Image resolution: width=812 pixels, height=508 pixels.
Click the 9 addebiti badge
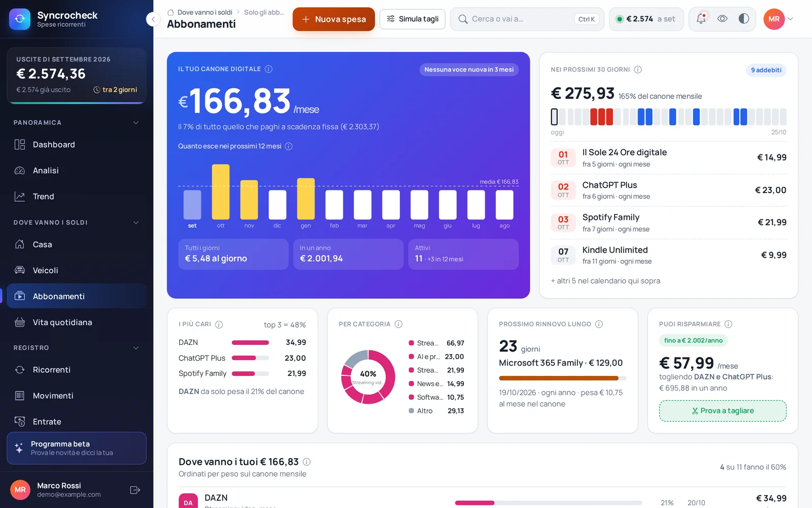point(766,70)
